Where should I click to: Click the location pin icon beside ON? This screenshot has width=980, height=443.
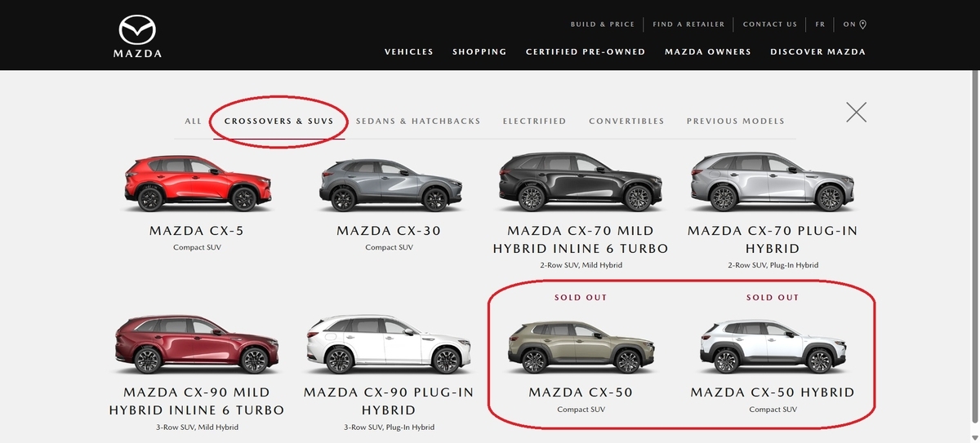coord(863,24)
